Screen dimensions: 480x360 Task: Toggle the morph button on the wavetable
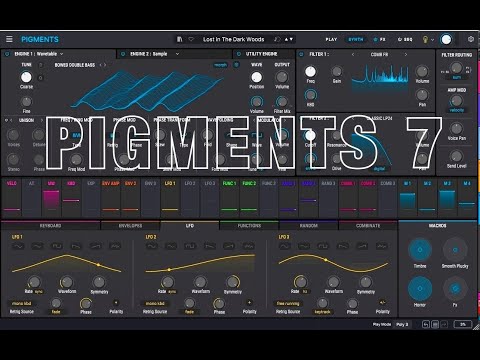click(220, 65)
